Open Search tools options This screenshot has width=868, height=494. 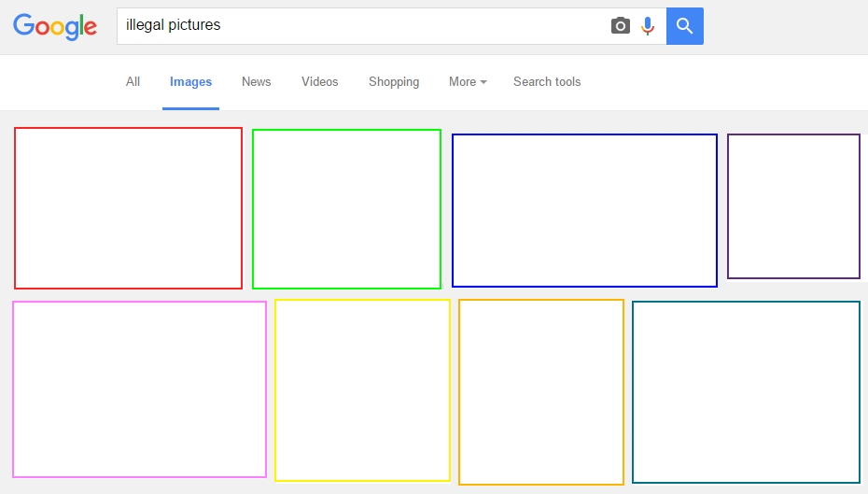[547, 82]
